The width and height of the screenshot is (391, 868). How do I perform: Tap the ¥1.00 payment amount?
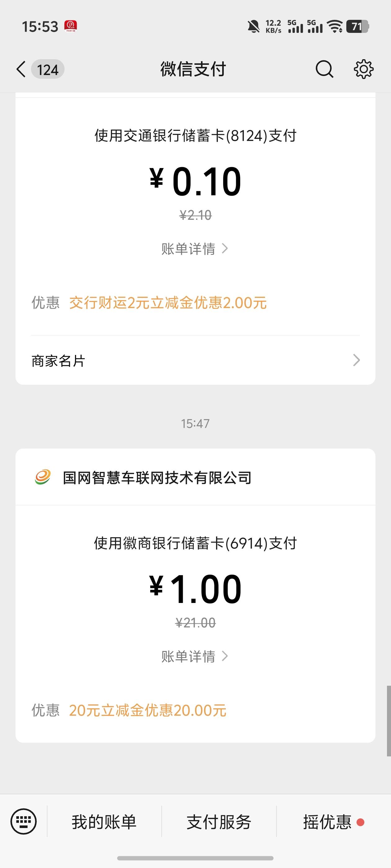[195, 589]
